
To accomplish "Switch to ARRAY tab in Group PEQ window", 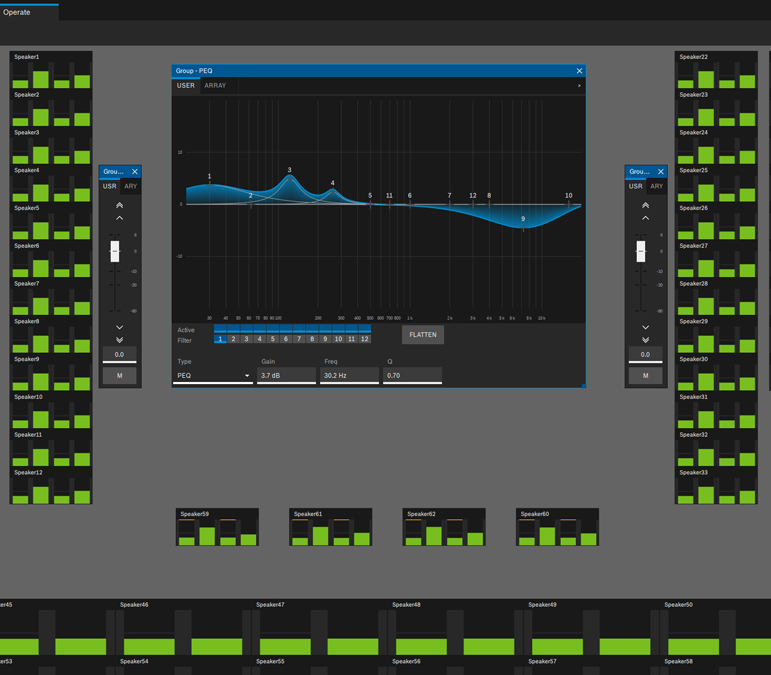I will 215,86.
